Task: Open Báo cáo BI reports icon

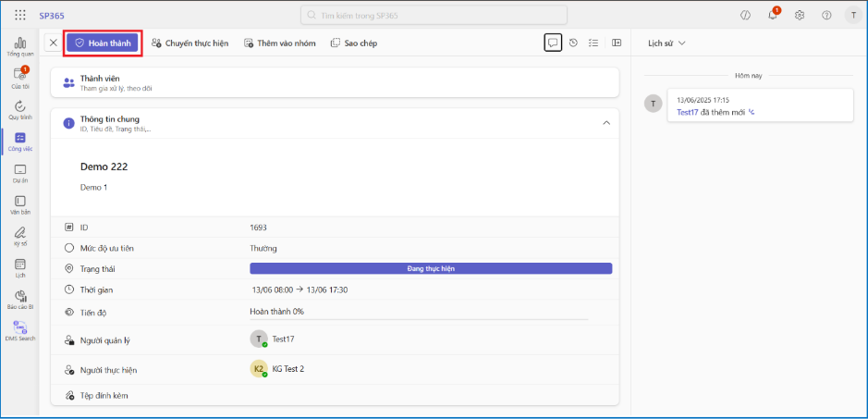Action: [20, 299]
